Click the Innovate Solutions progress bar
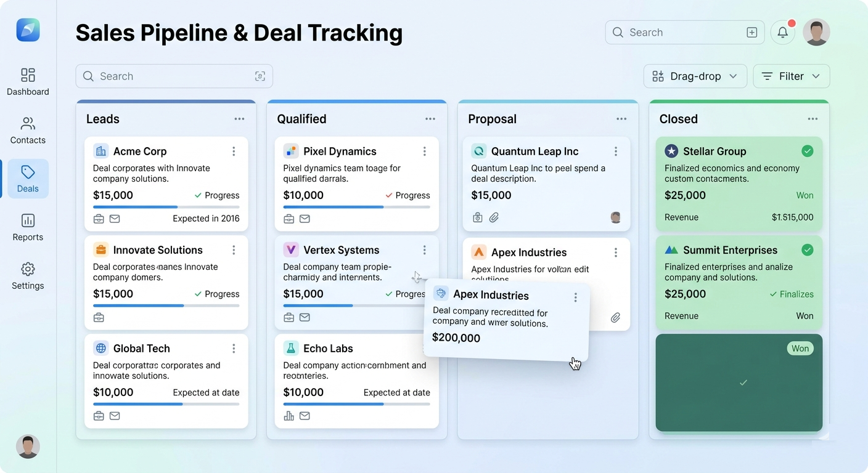 [166, 306]
